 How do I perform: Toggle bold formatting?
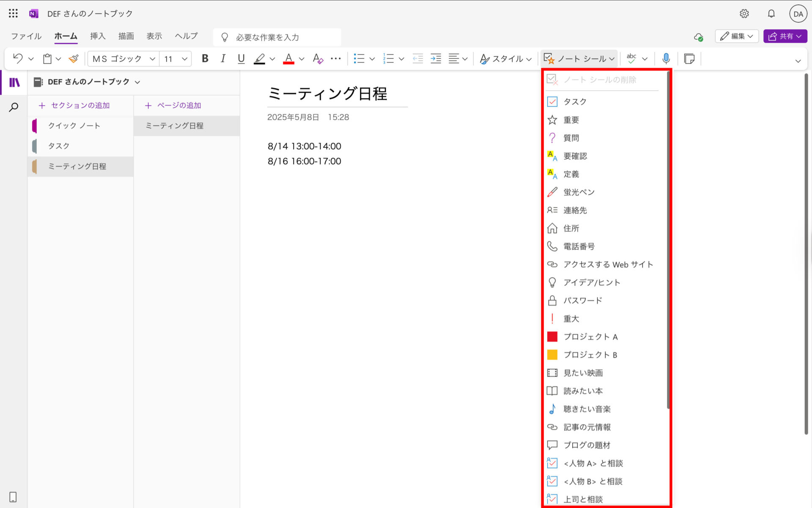(205, 58)
